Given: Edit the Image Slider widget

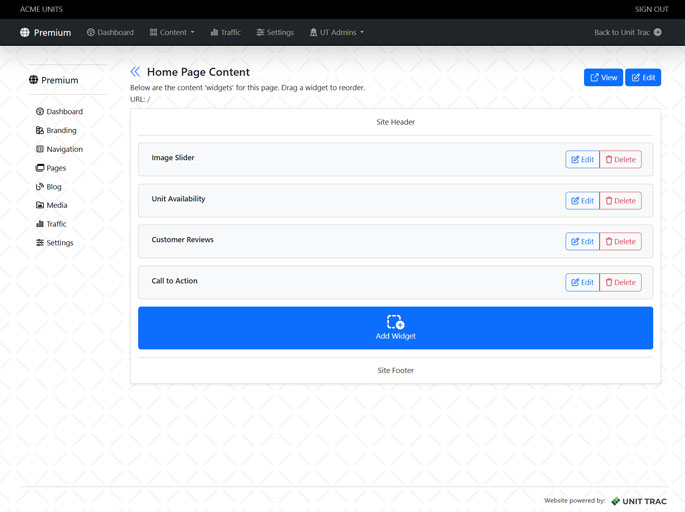Looking at the screenshot, I should tap(582, 160).
